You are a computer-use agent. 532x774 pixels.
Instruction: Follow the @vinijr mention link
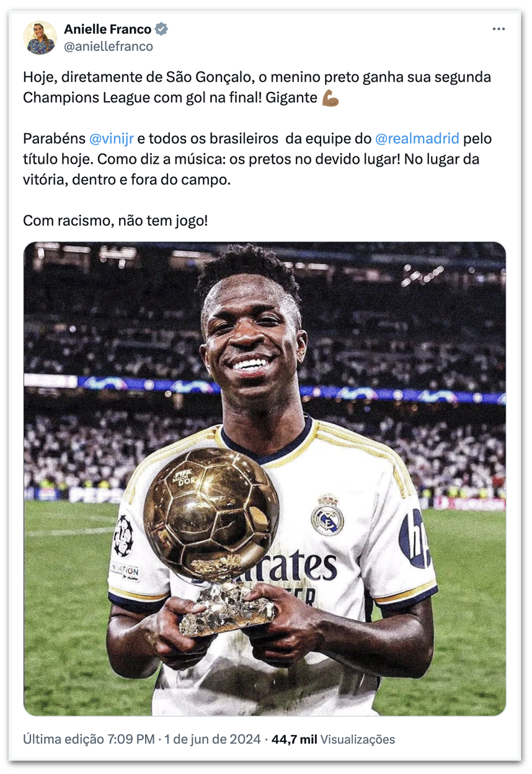coord(107,138)
